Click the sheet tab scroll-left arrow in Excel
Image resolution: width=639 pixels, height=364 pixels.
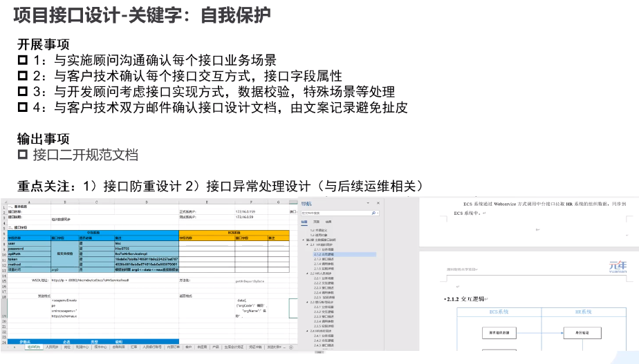(x=8, y=347)
